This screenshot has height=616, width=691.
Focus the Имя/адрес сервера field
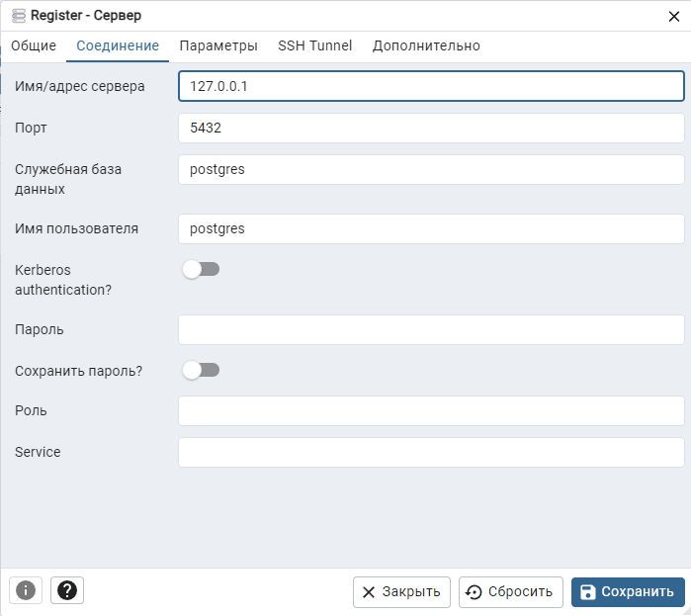(431, 86)
